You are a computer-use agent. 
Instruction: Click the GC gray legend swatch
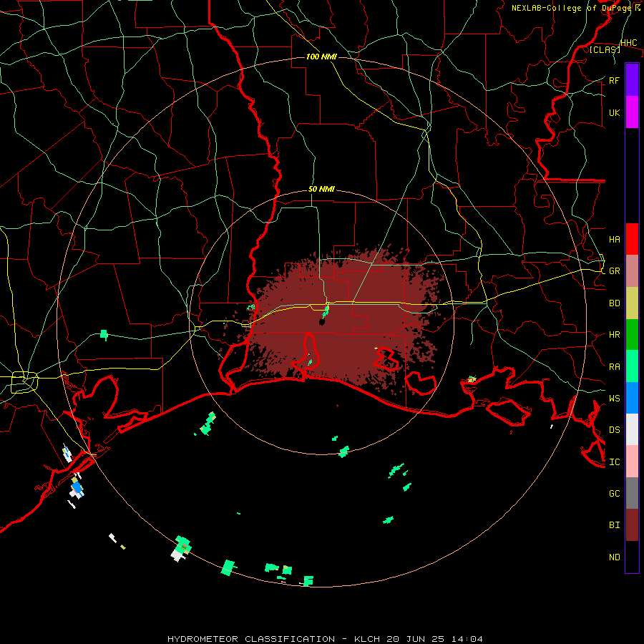pos(632,493)
